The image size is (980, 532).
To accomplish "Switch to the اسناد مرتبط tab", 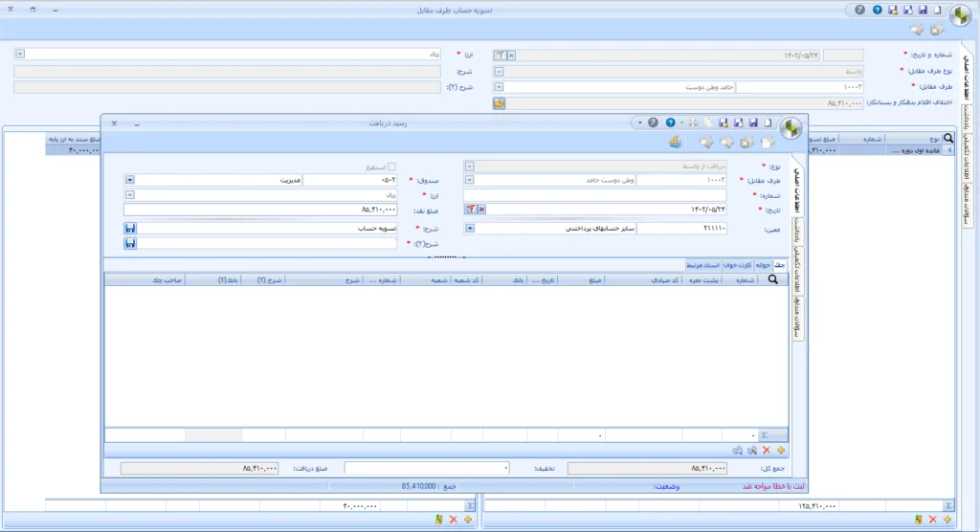I will click(703, 265).
